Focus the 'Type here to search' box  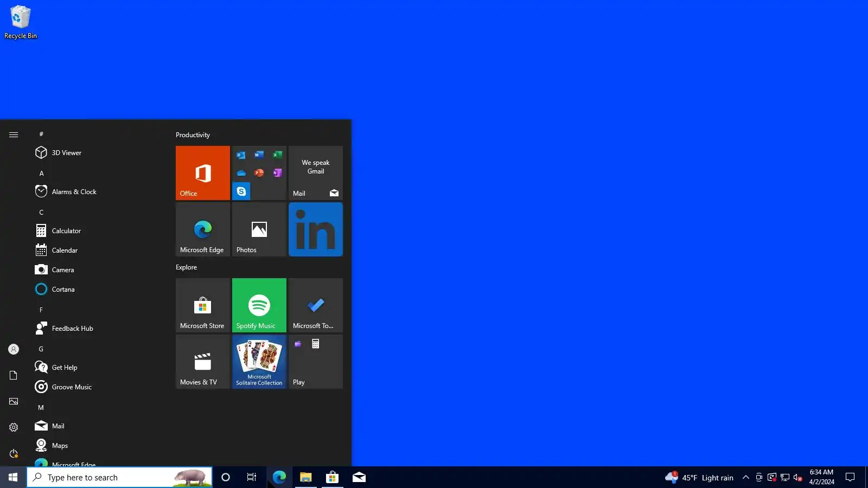coord(119,477)
